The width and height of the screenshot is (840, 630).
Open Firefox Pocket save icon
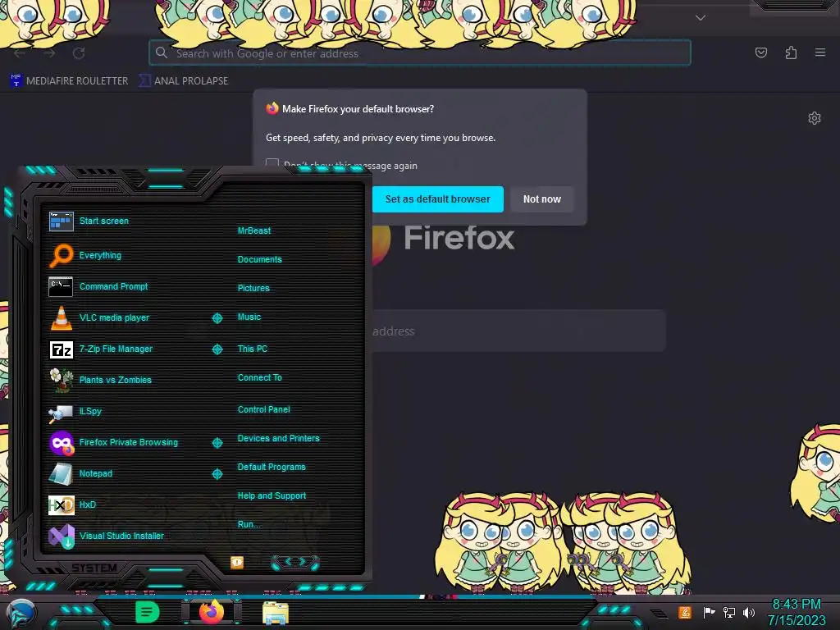pyautogui.click(x=760, y=52)
